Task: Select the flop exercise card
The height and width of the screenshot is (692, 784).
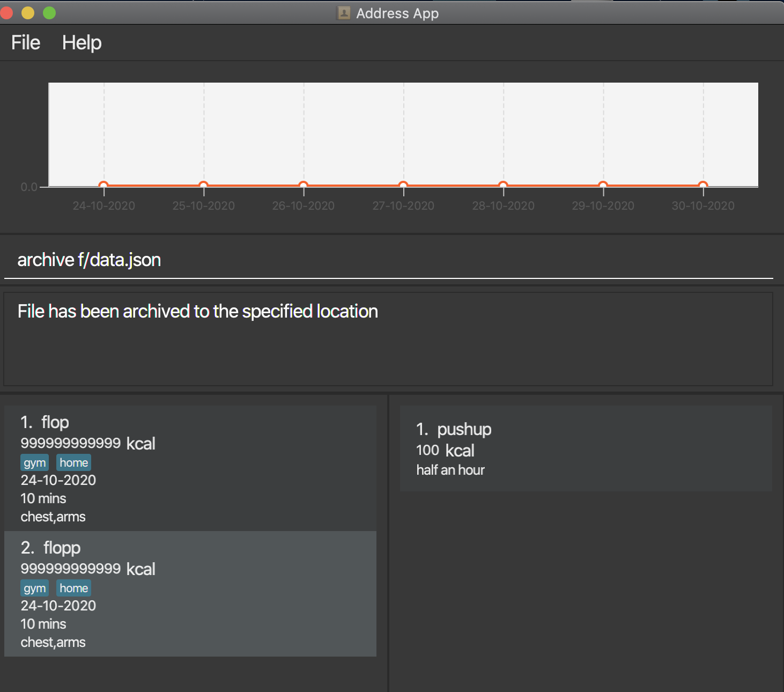Action: [190, 468]
